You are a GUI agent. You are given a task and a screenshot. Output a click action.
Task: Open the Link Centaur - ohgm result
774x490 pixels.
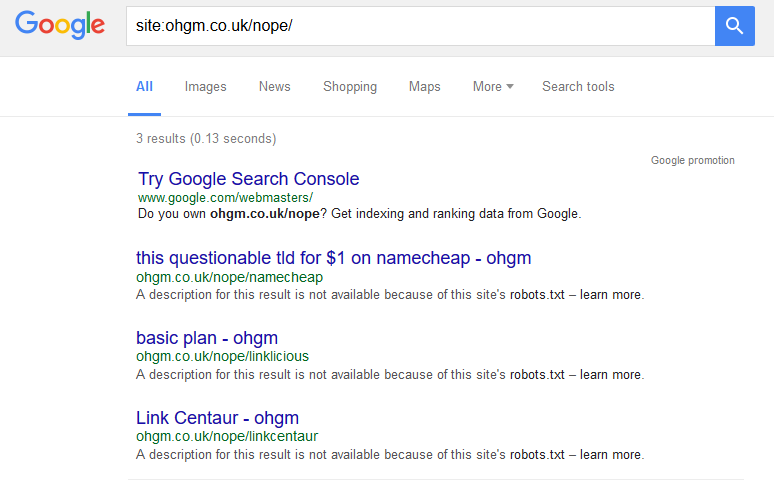[x=218, y=418]
